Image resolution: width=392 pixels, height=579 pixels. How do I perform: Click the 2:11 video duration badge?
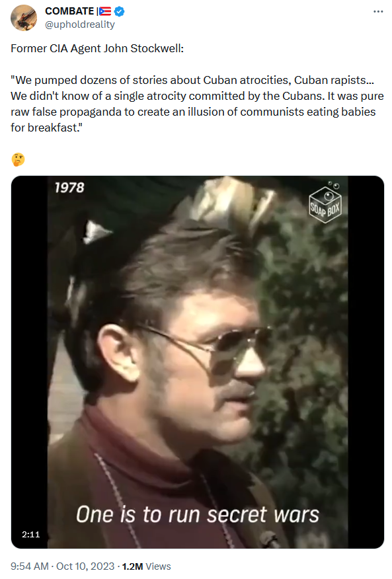pos(30,534)
